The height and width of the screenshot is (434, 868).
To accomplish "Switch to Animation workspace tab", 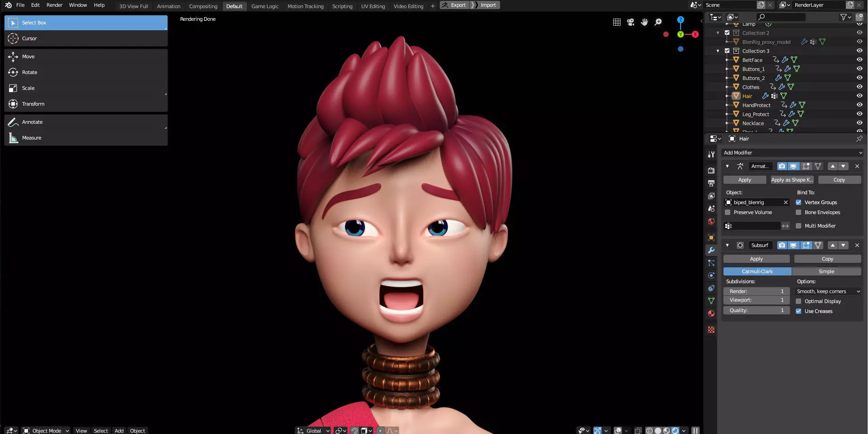I will click(168, 6).
